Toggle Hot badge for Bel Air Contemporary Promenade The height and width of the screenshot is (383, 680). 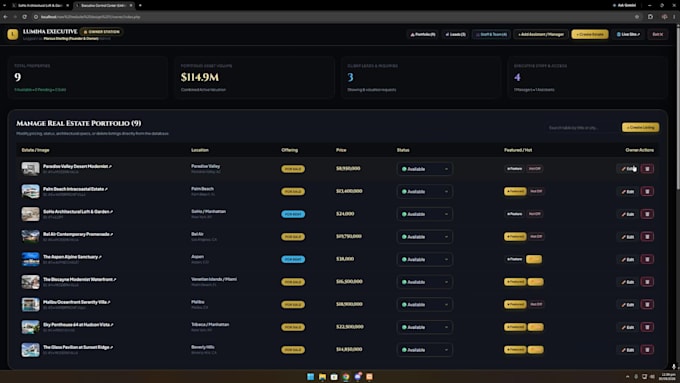(536, 236)
